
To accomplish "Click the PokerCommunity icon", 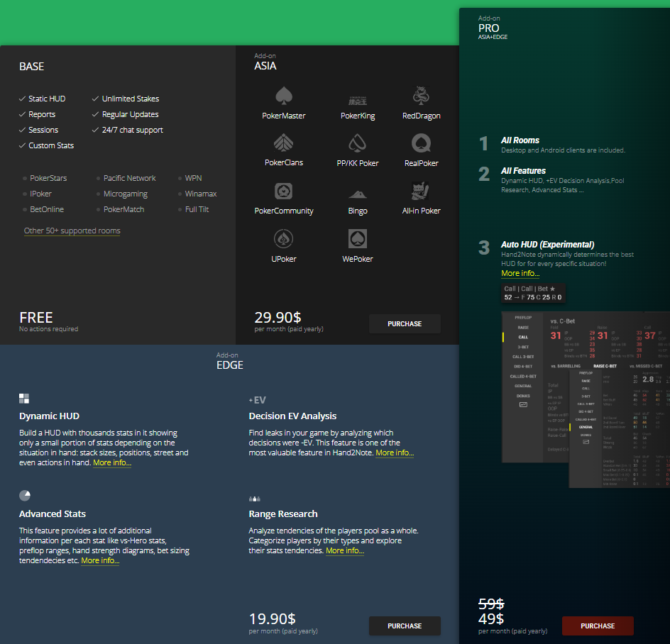I will [x=283, y=191].
